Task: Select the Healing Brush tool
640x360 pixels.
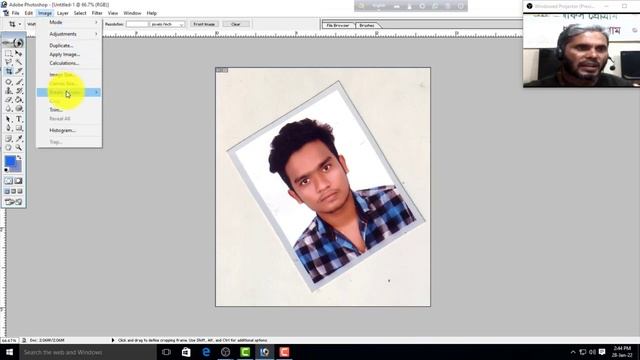Action: pyautogui.click(x=9, y=82)
